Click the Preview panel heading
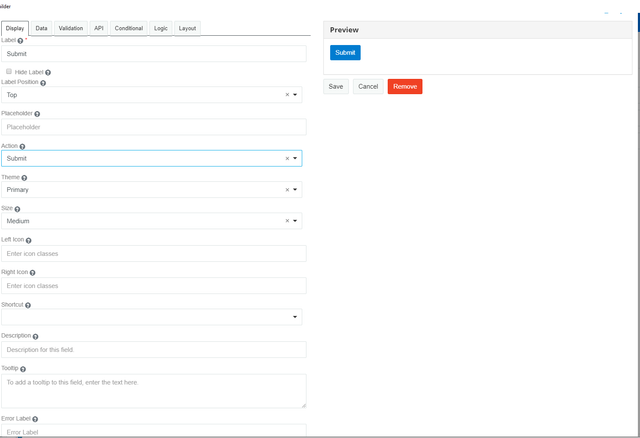The image size is (640, 438). [x=344, y=30]
